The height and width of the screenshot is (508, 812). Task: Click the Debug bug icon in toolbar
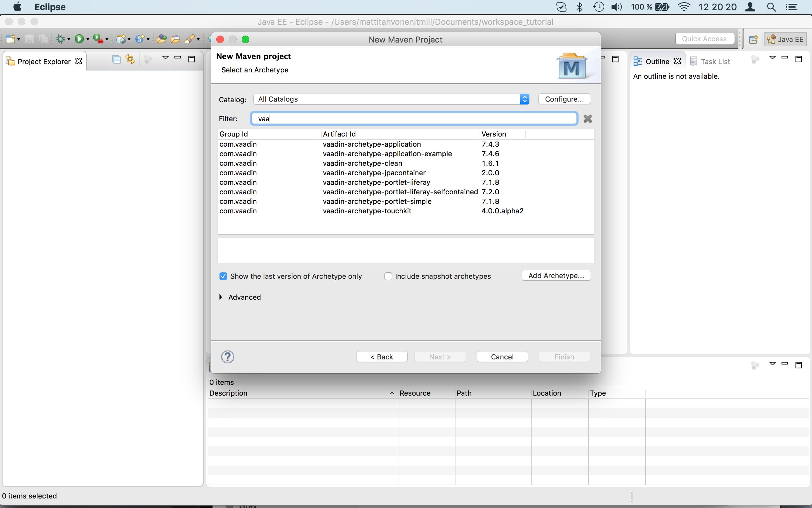[60, 39]
